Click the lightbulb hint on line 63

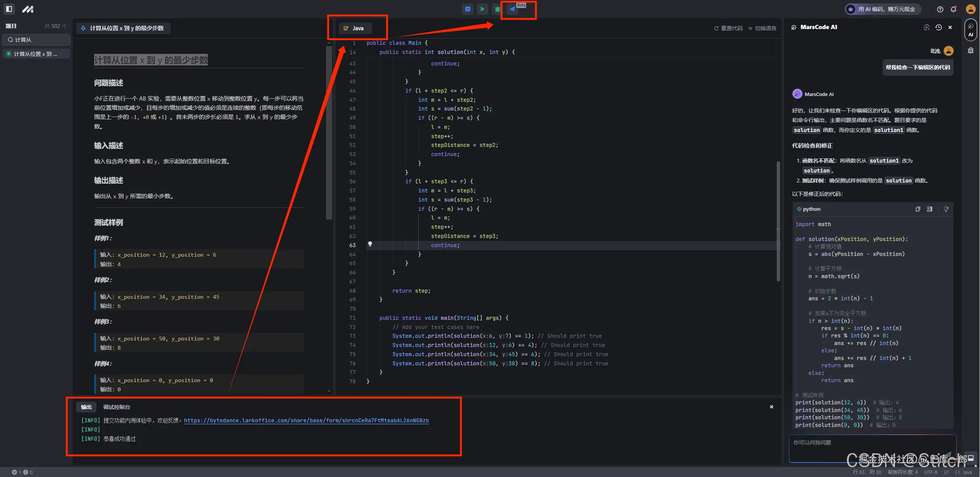coord(370,244)
